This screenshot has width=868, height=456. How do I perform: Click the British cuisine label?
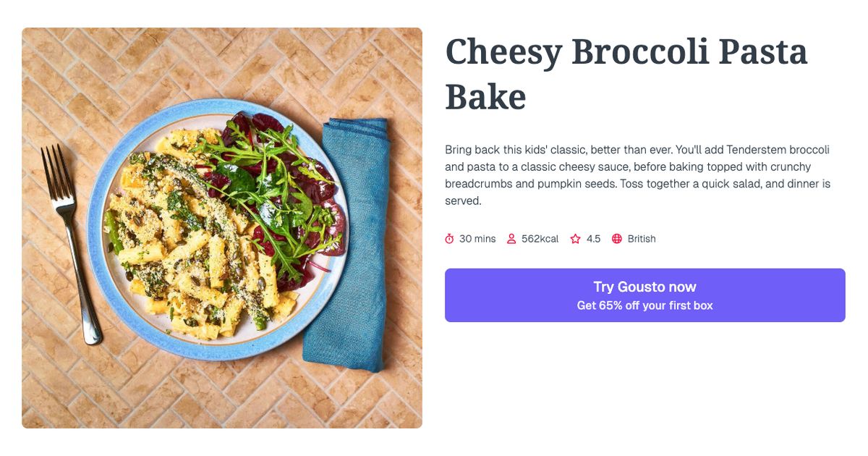click(641, 238)
